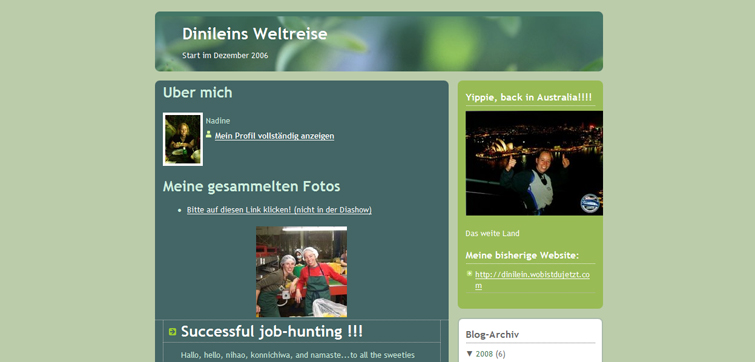Open the Dinileins Weltreise blog title
The image size is (755, 362).
[x=255, y=34]
